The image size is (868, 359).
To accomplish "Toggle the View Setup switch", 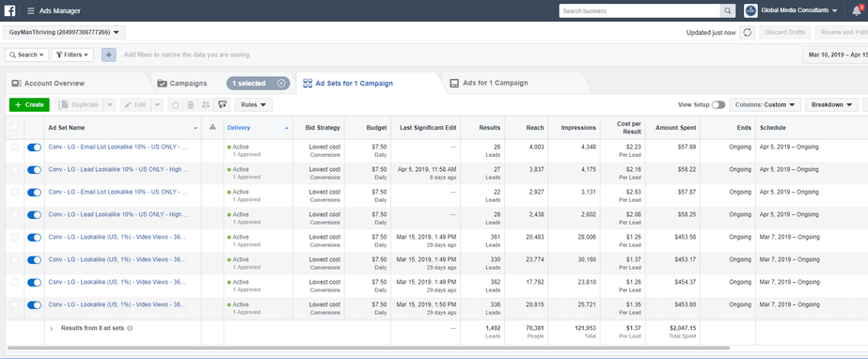I will click(x=718, y=104).
